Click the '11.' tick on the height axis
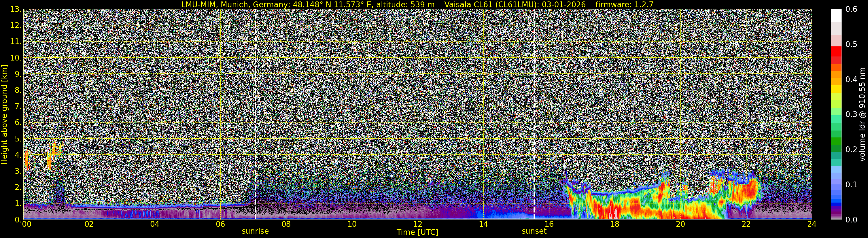 pyautogui.click(x=16, y=42)
